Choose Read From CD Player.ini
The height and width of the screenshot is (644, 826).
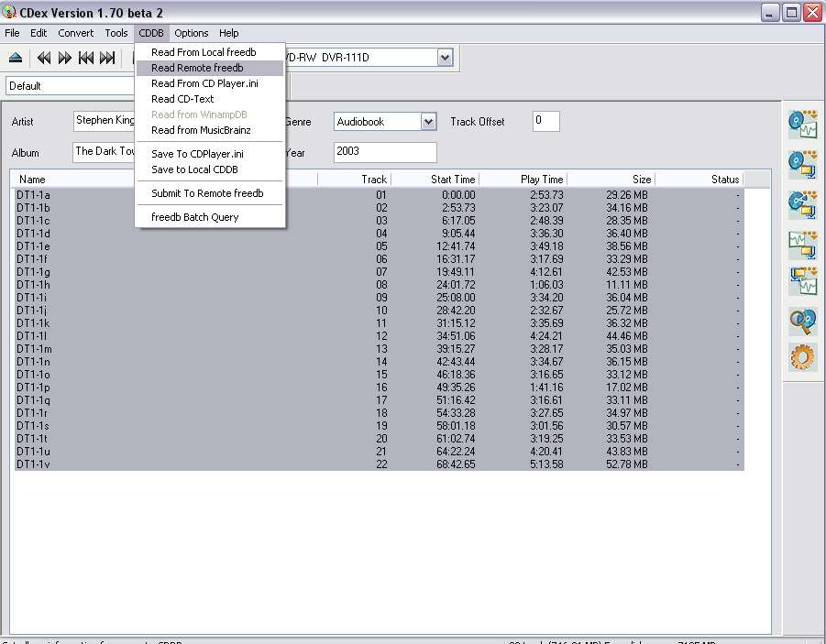pyautogui.click(x=210, y=83)
